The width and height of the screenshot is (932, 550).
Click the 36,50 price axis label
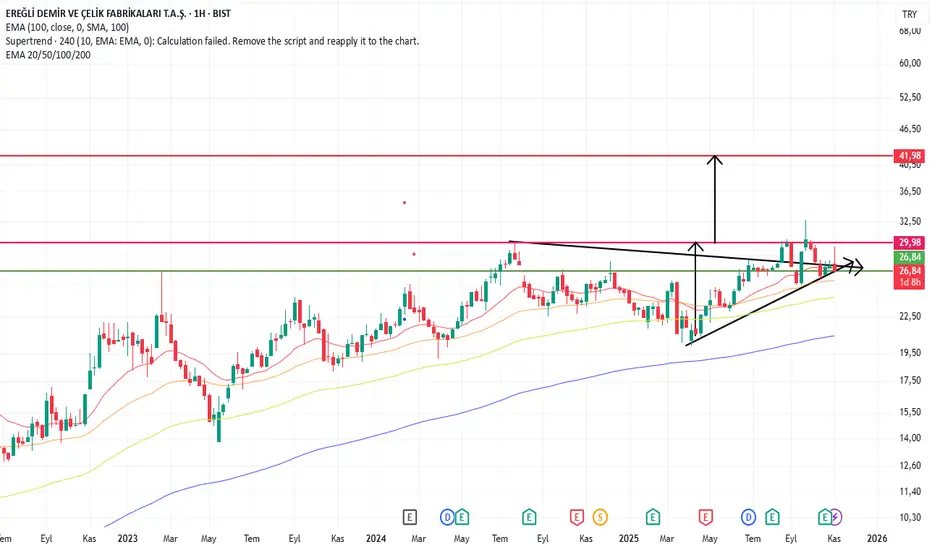pos(910,191)
